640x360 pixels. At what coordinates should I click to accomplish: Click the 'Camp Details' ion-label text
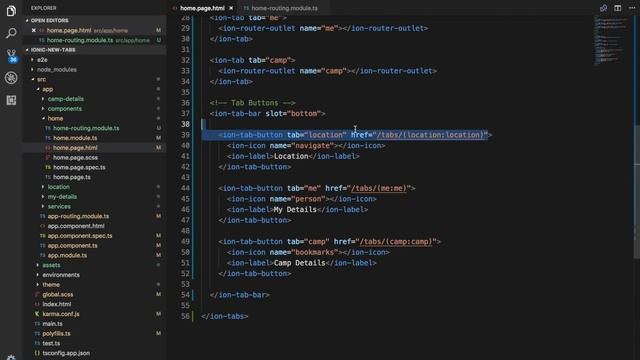(x=300, y=263)
